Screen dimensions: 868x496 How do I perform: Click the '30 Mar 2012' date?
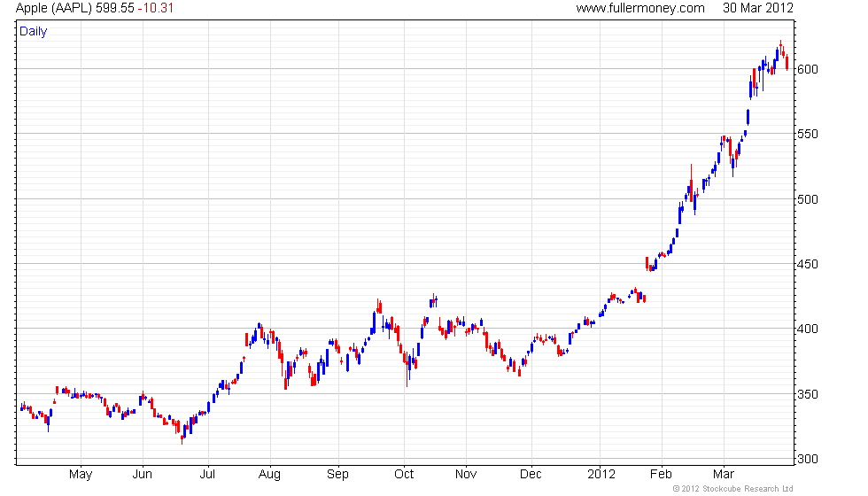click(758, 8)
